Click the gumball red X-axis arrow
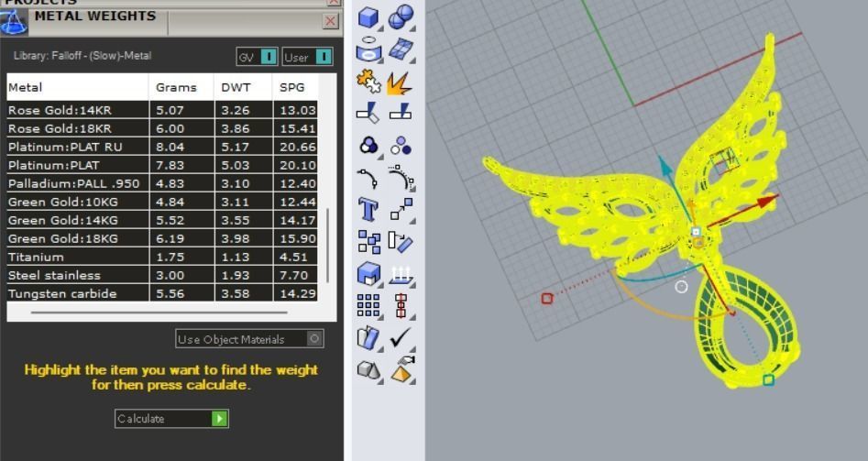The height and width of the screenshot is (461, 868). [x=767, y=202]
